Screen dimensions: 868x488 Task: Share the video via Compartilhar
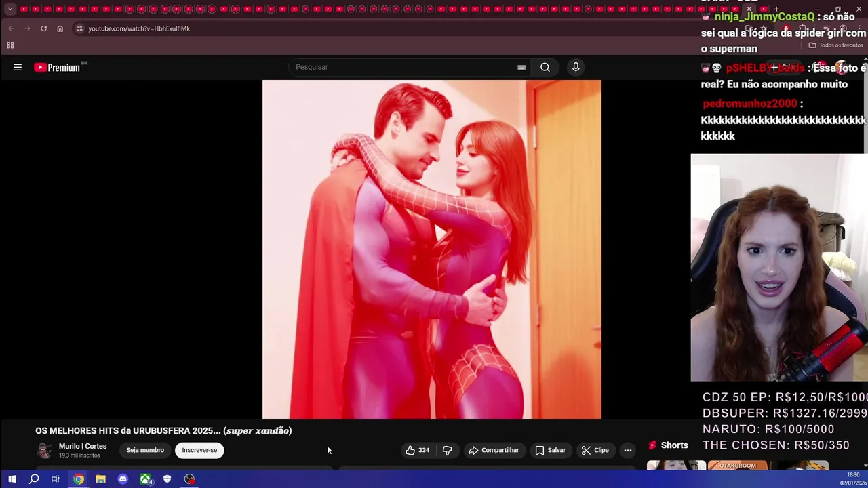tap(493, 450)
